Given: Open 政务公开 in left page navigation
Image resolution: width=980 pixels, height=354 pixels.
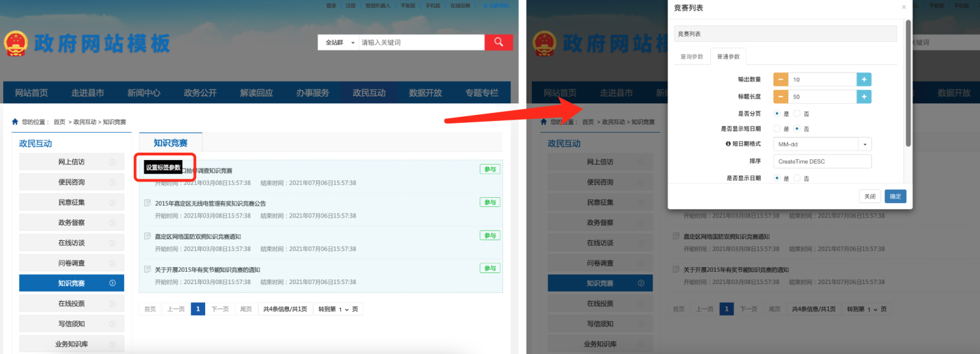Looking at the screenshot, I should [200, 93].
